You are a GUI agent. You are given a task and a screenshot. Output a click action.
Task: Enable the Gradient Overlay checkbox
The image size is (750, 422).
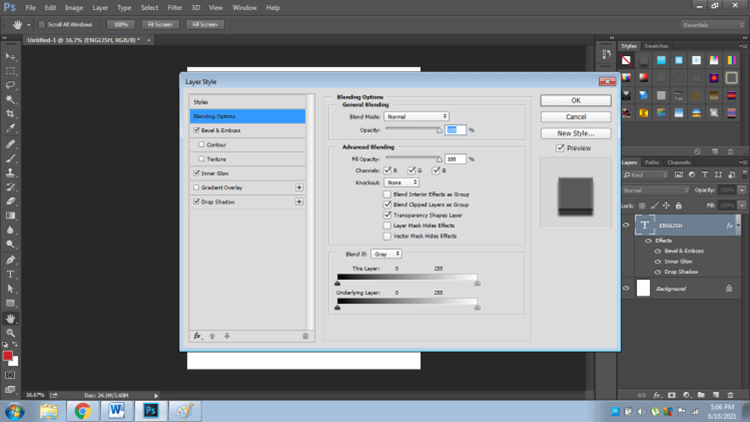196,187
